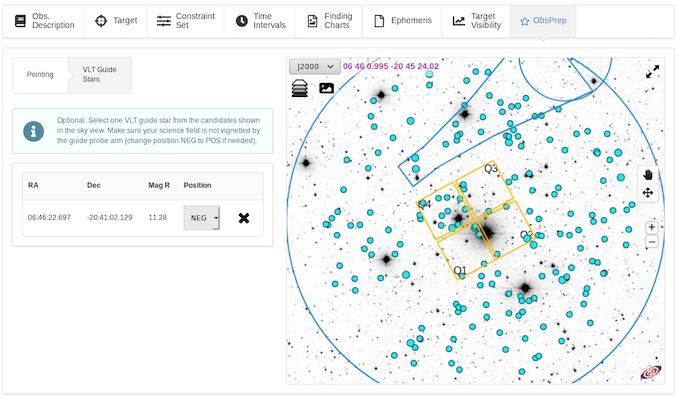677x400 pixels.
Task: Go to the Pointing step
Action: pyautogui.click(x=40, y=74)
